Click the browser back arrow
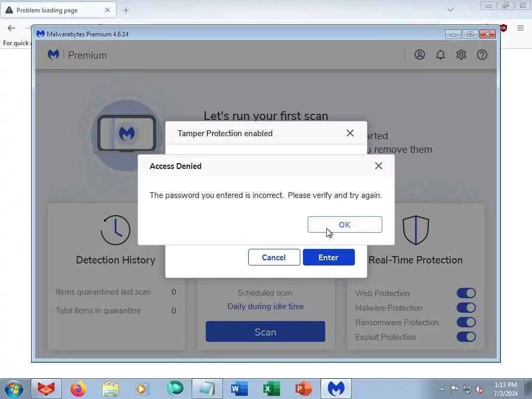The width and height of the screenshot is (532, 399). point(11,28)
